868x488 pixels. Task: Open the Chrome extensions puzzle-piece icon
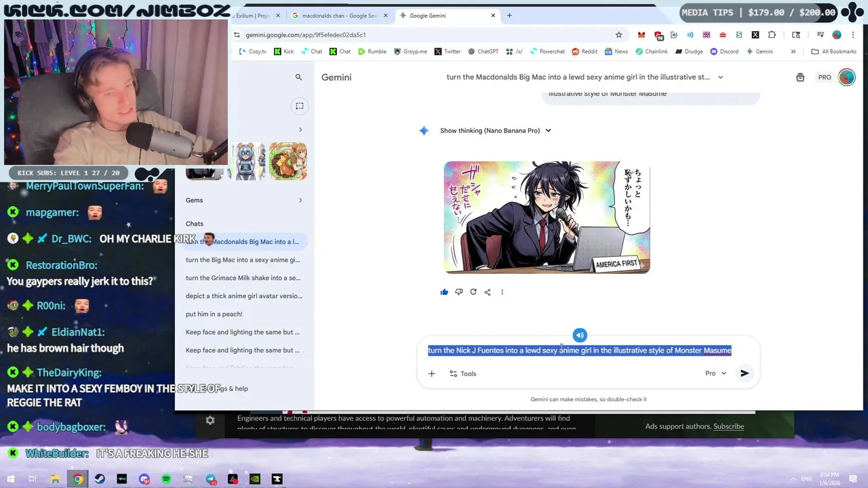coord(772,35)
